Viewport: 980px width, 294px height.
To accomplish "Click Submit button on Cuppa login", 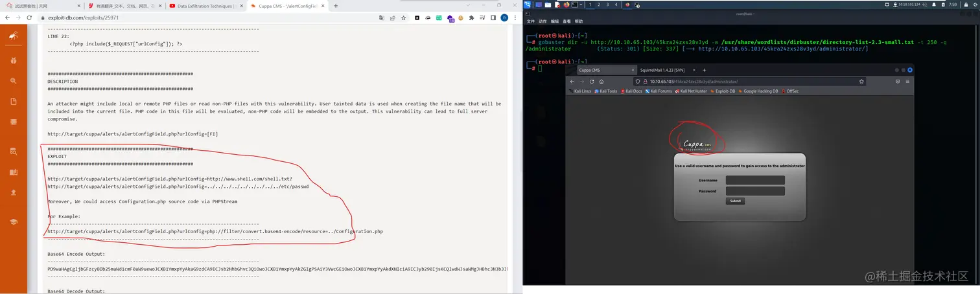I will [x=735, y=201].
